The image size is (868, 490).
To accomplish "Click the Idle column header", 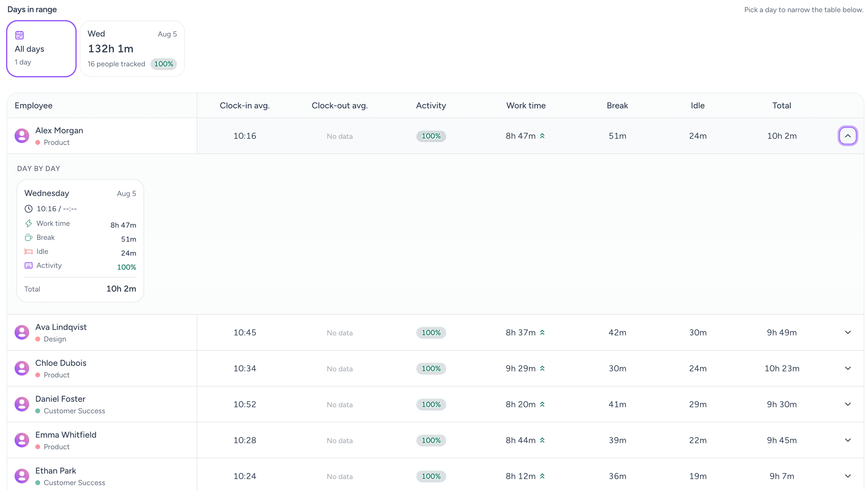I will point(697,106).
